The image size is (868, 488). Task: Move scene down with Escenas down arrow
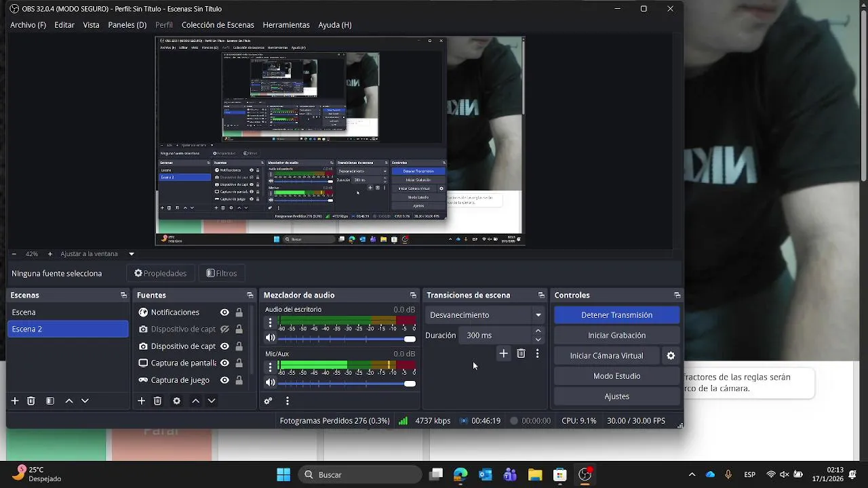pos(85,401)
